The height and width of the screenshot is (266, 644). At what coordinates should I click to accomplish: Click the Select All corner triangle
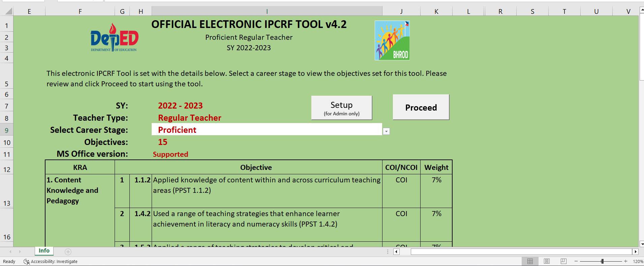[x=8, y=11]
